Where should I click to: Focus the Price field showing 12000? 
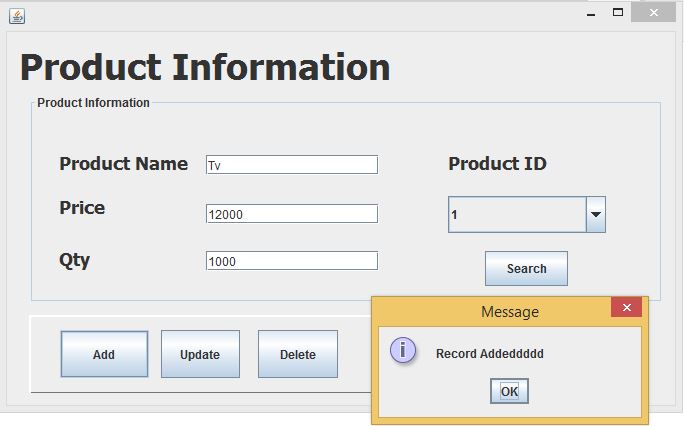point(292,214)
